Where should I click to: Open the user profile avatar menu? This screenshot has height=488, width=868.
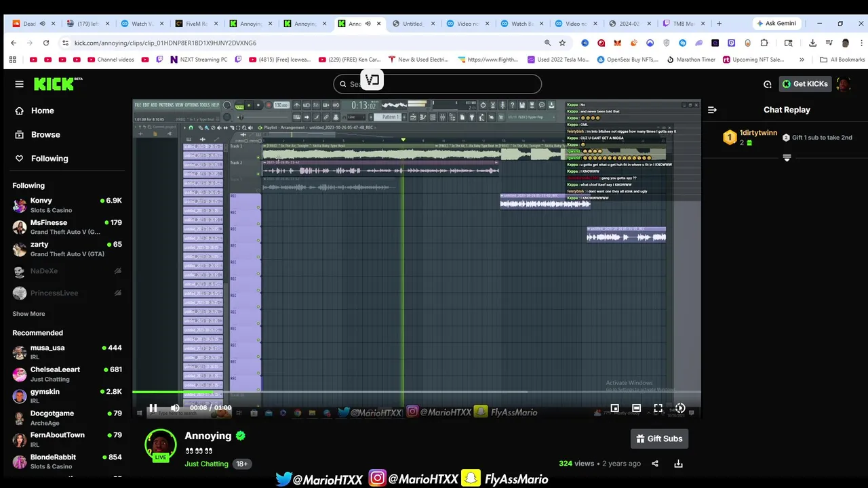pos(844,84)
